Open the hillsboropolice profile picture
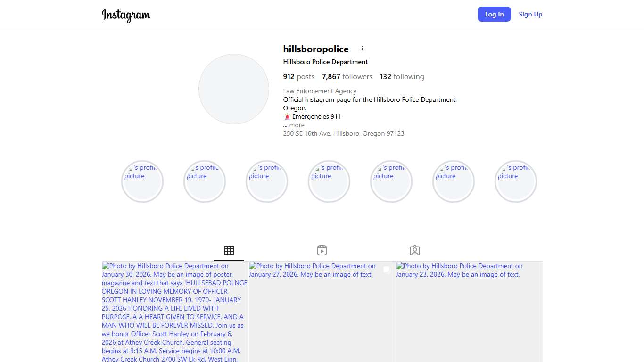The height and width of the screenshot is (362, 644). [234, 89]
